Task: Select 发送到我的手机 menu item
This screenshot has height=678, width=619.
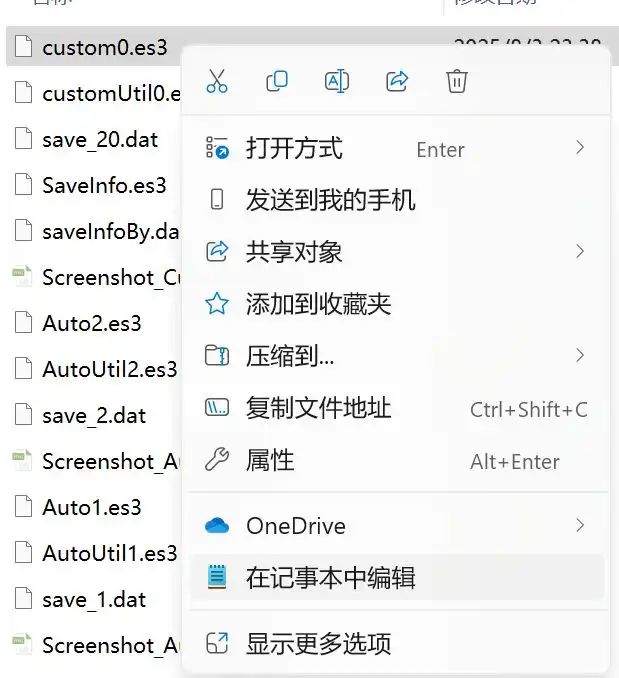Action: 330,200
